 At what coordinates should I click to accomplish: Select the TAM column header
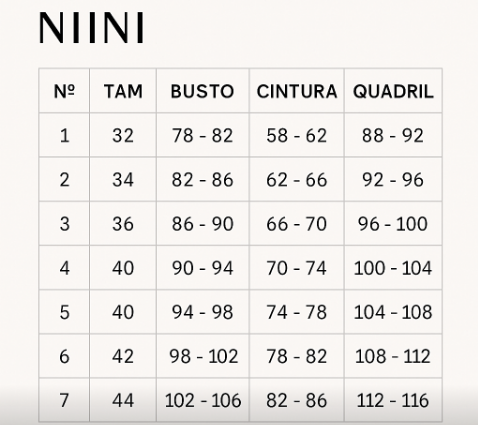123,91
